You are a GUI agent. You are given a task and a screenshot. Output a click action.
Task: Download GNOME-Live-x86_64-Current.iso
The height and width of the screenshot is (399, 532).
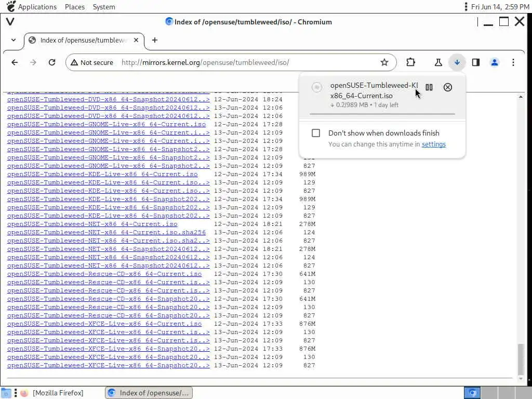click(106, 124)
